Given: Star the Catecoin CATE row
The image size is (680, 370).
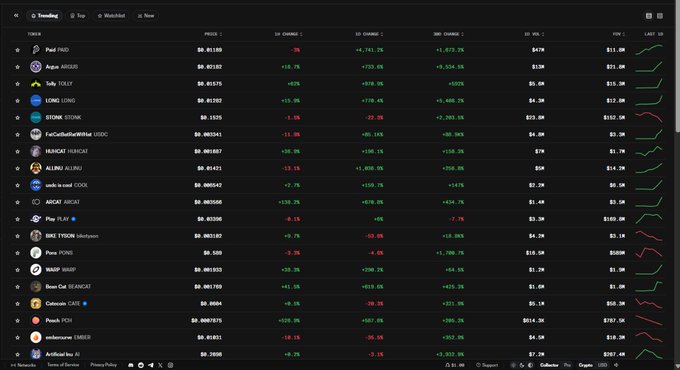Looking at the screenshot, I should (x=17, y=304).
